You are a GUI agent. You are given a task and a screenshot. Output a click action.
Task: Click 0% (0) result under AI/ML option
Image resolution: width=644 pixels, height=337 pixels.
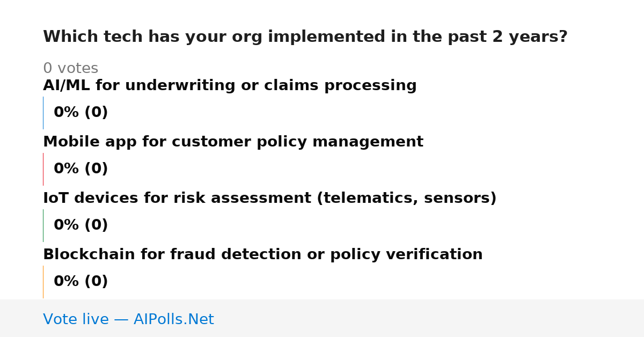pyautogui.click(x=80, y=113)
